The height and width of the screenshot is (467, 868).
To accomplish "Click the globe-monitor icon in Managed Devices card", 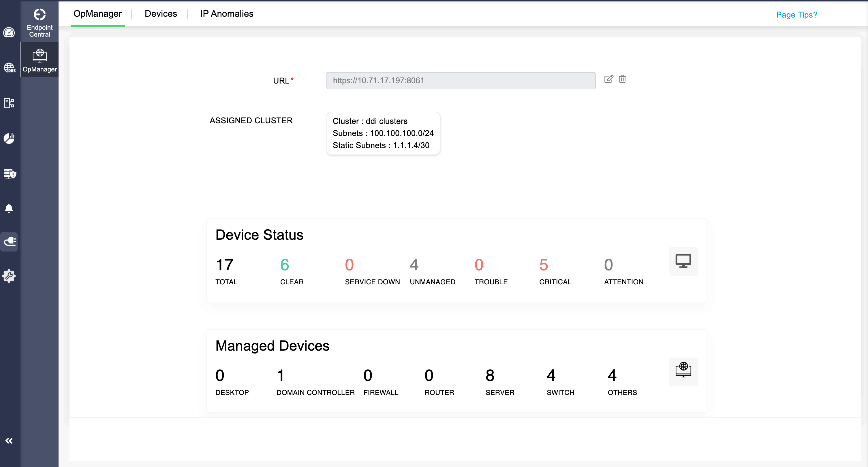I will coord(683,372).
